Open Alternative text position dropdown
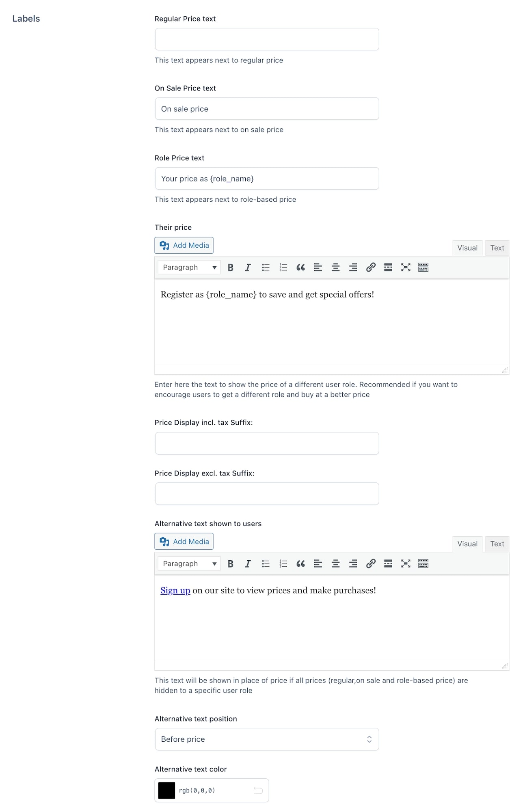 pos(267,739)
